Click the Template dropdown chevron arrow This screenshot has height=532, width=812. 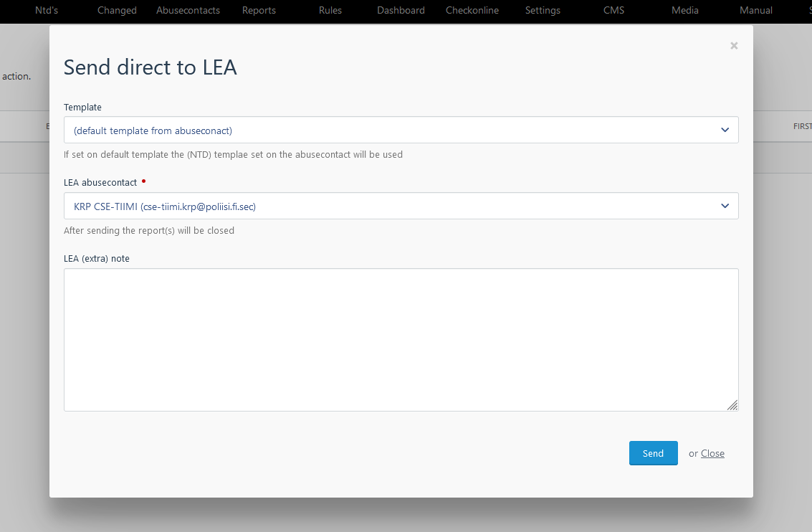(725, 130)
